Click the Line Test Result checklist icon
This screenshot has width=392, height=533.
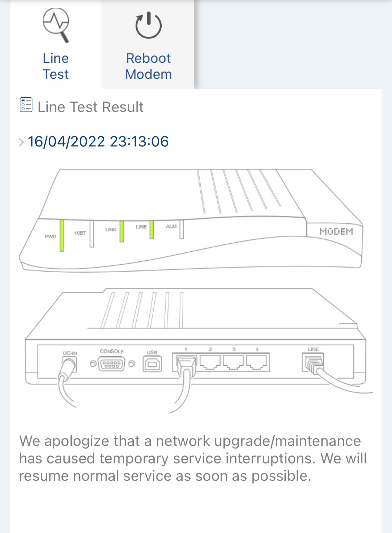tap(26, 105)
